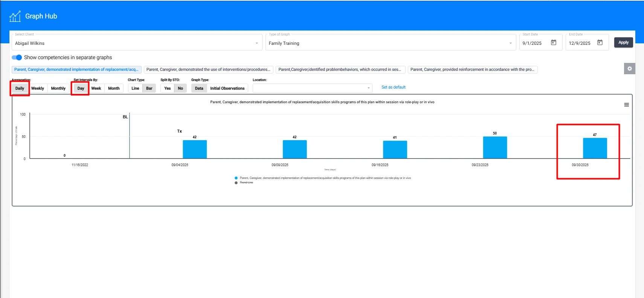Click the Set as default link
The image size is (644, 298).
393,87
